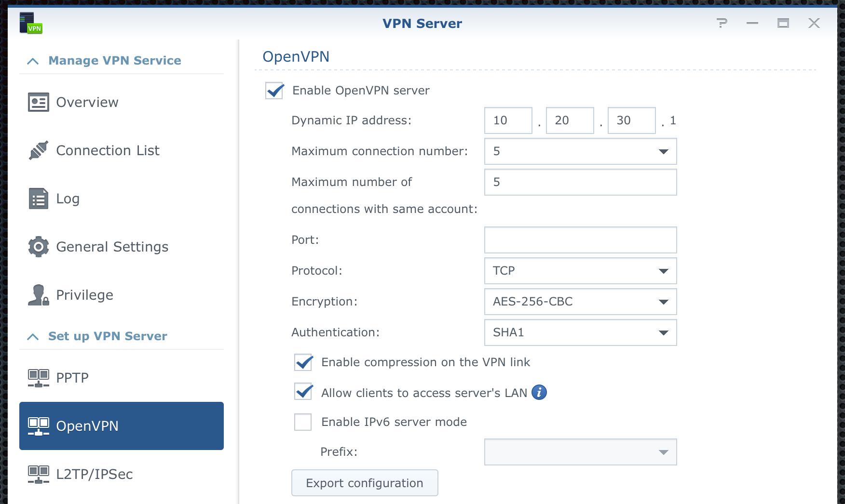Screen dimensions: 845x504
Task: Switch to L2TP/IPSec setup
Action: 122,474
